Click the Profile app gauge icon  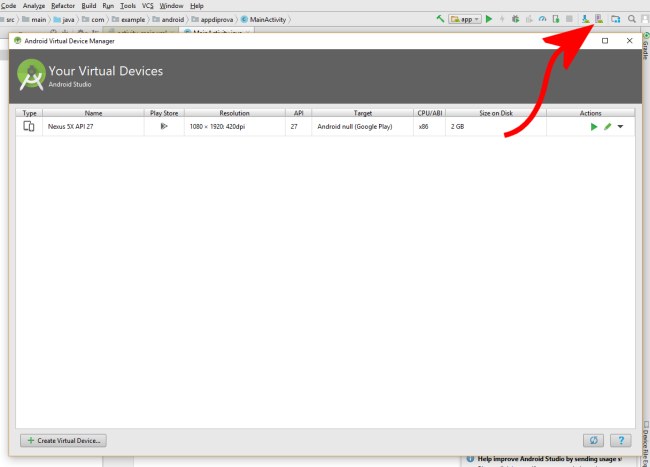point(542,19)
